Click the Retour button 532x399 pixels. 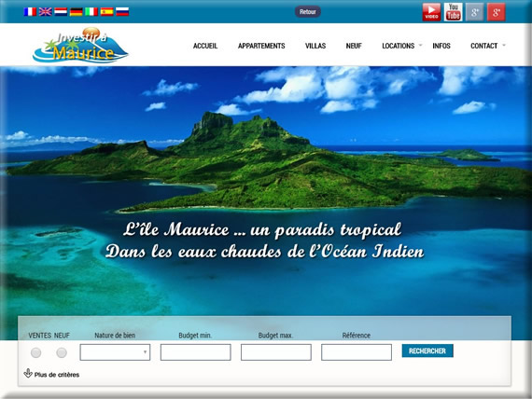307,12
